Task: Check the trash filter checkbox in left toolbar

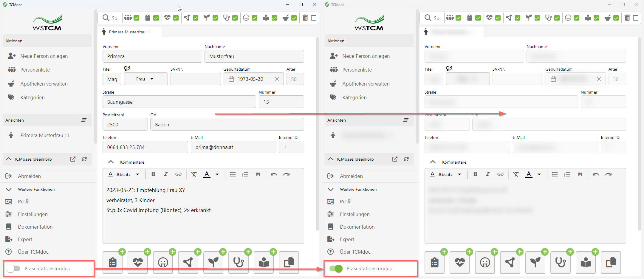Action: click(x=314, y=18)
